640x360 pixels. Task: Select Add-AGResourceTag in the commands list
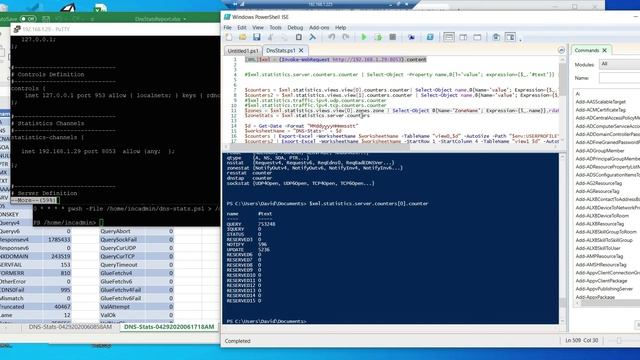point(598,191)
